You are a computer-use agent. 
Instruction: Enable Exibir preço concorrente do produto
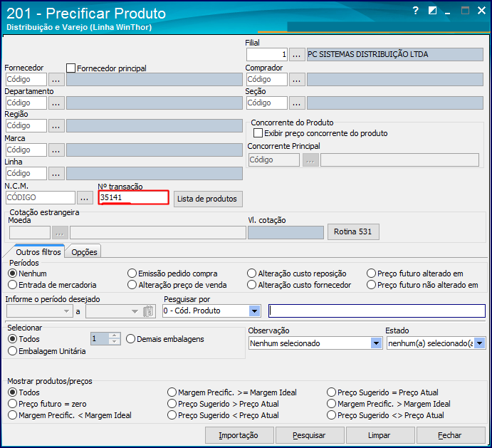258,133
